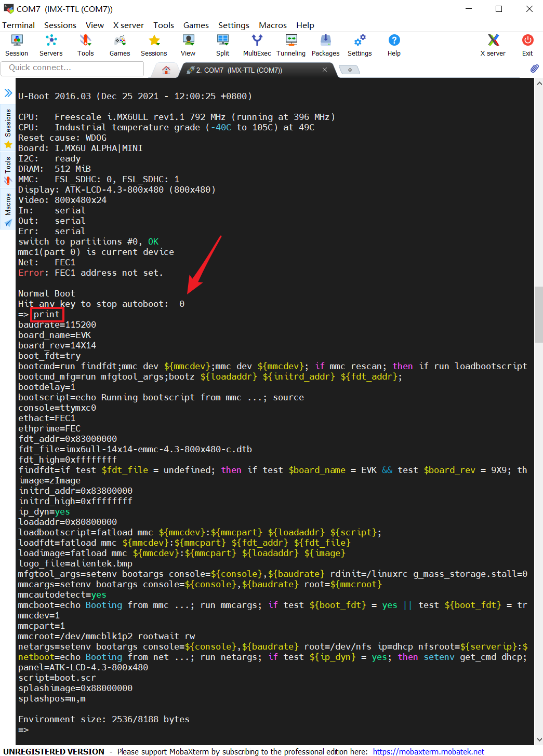This screenshot has height=756, width=543.
Task: Open the Tools toolbar icon
Action: pos(85,45)
